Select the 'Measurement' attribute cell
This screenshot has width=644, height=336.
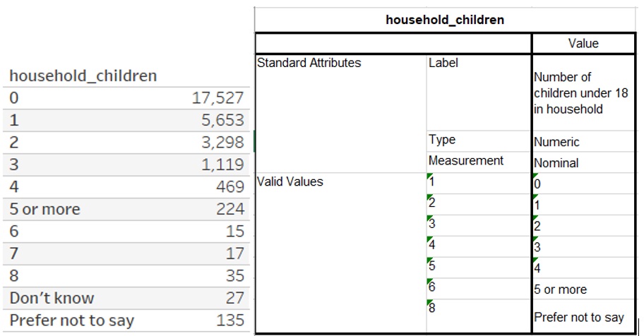point(466,161)
